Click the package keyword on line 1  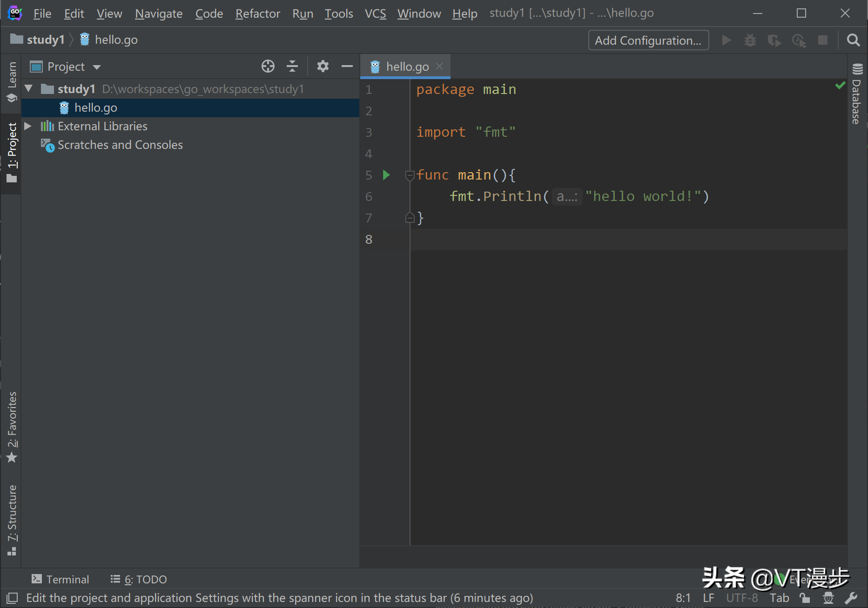445,89
